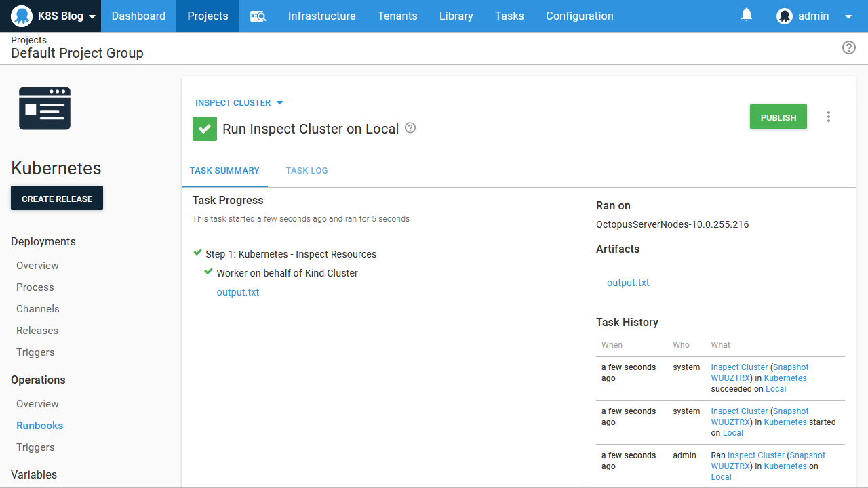
Task: Open output.txt under Artifacts
Action: 628,283
